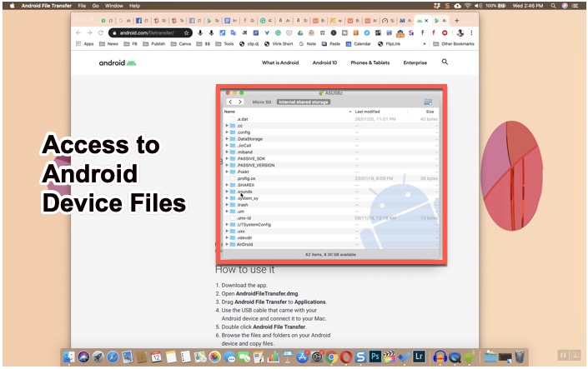
Task: Sort files by Last modified column
Action: 368,112
